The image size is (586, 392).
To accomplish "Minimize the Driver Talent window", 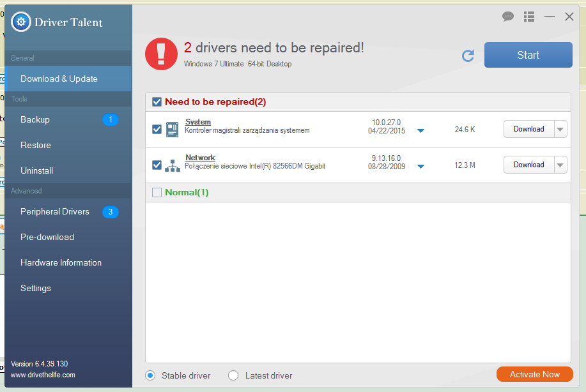I will tap(550, 17).
